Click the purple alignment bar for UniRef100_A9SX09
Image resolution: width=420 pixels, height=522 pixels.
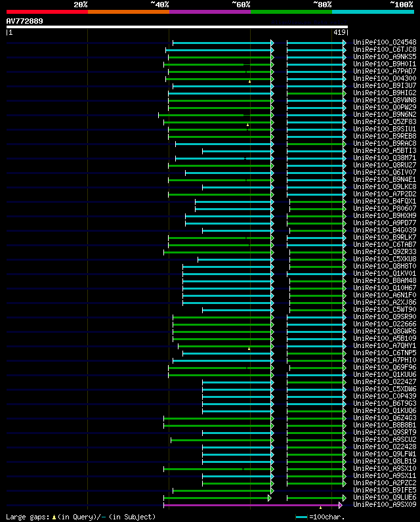253,505
